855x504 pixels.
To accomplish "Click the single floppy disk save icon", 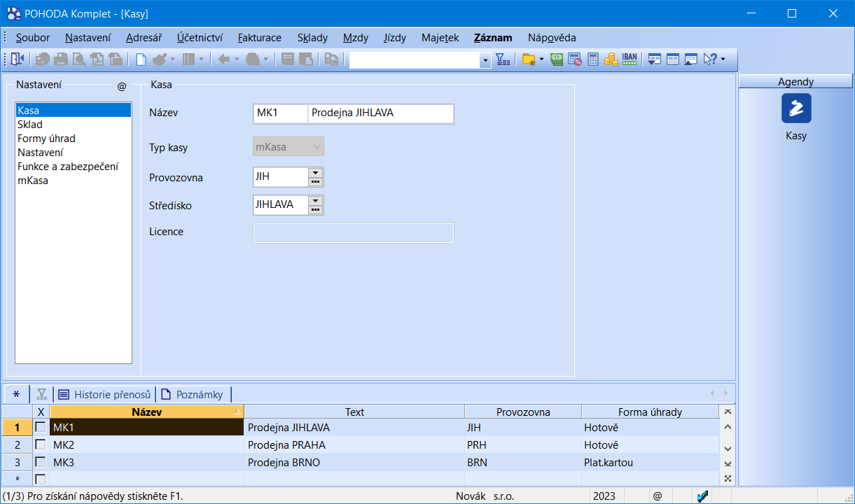I will (x=288, y=59).
